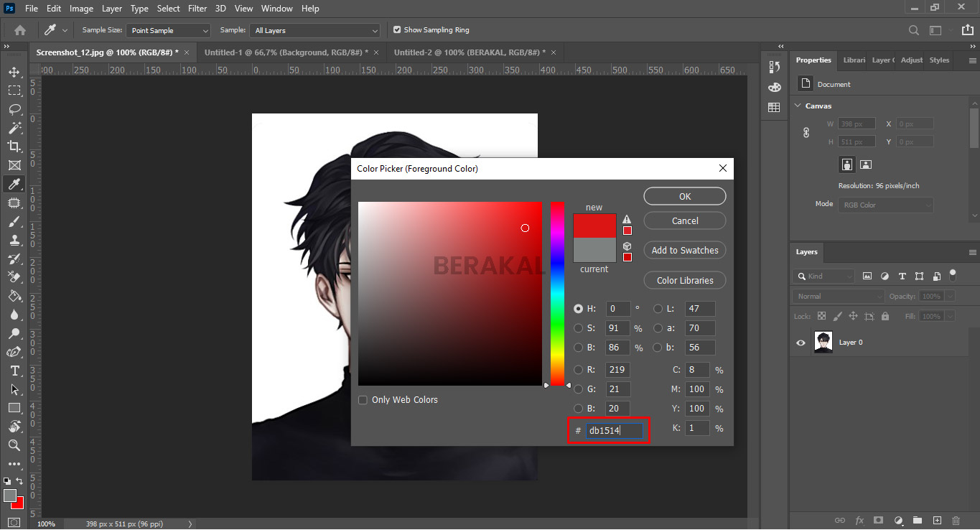Click the vertical hue slider strip
Screen dimensions: 980x530
pos(558,294)
